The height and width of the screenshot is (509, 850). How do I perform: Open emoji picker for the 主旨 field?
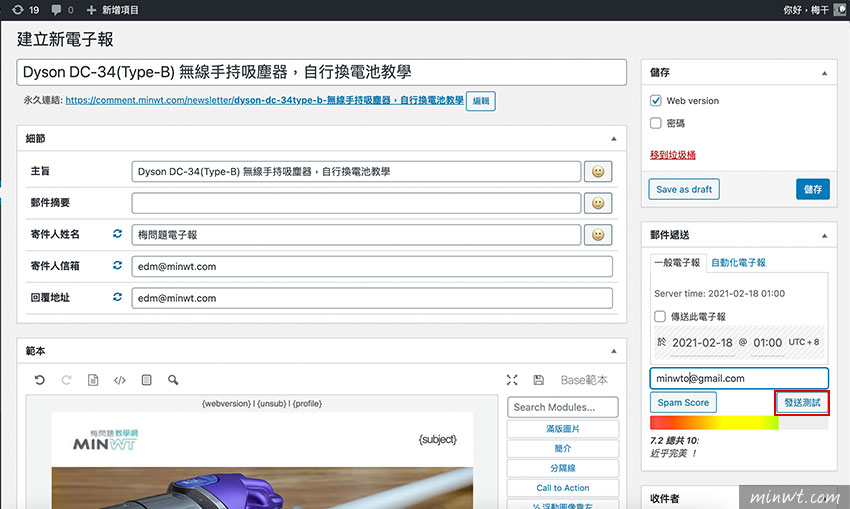point(598,171)
